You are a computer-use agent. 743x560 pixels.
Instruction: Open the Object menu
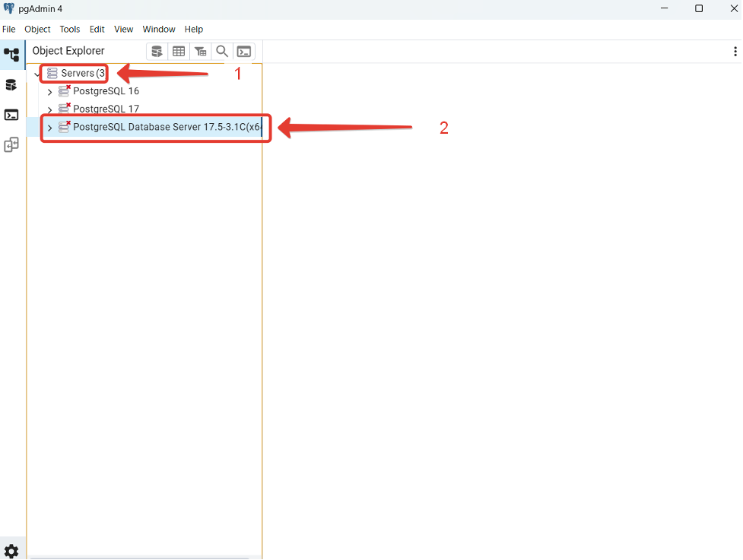click(x=37, y=29)
